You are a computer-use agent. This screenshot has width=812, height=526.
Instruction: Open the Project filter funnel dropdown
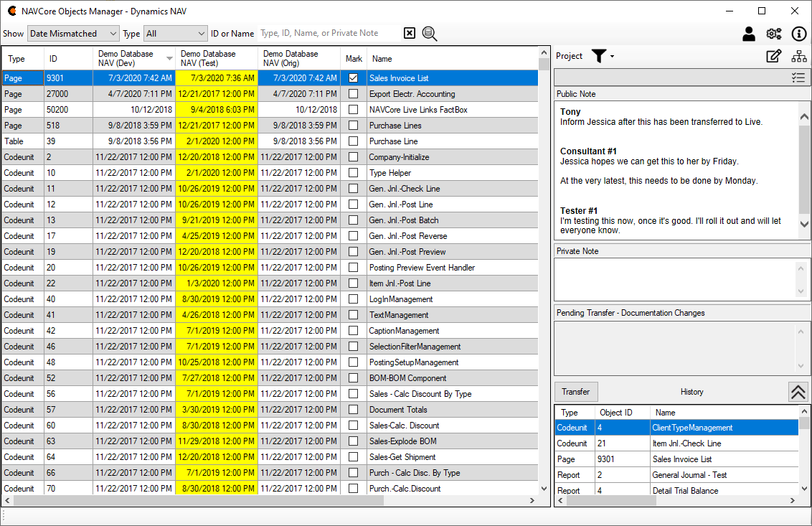603,56
